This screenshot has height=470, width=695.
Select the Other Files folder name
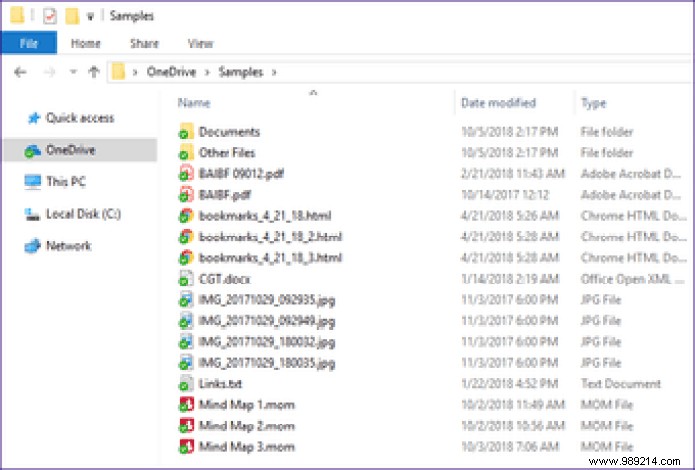(x=227, y=153)
